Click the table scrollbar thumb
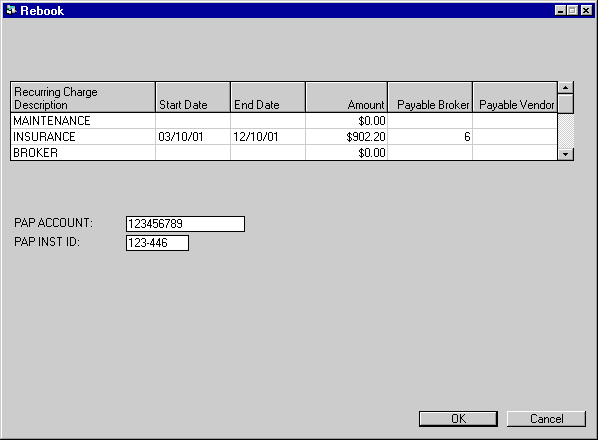The width and height of the screenshot is (598, 440). [x=566, y=104]
